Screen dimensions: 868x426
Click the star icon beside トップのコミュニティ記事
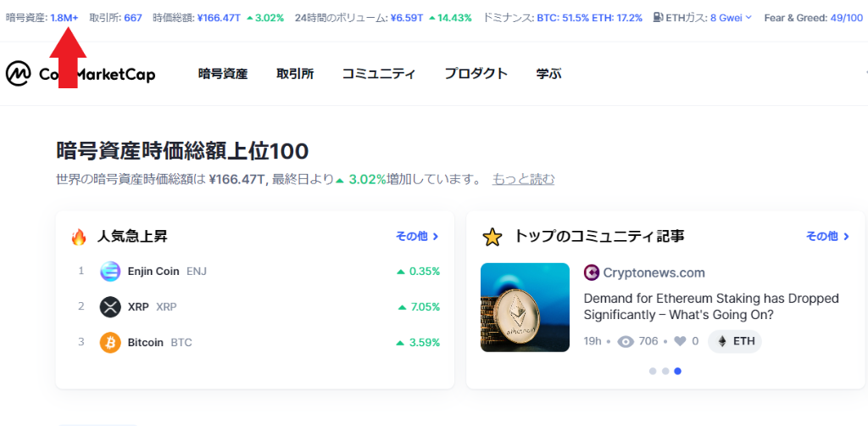pyautogui.click(x=492, y=237)
